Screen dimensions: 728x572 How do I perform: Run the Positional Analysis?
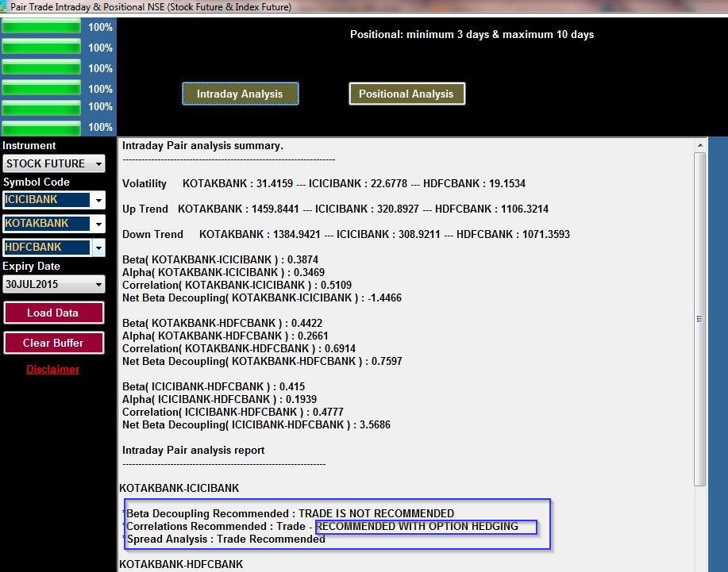(406, 94)
